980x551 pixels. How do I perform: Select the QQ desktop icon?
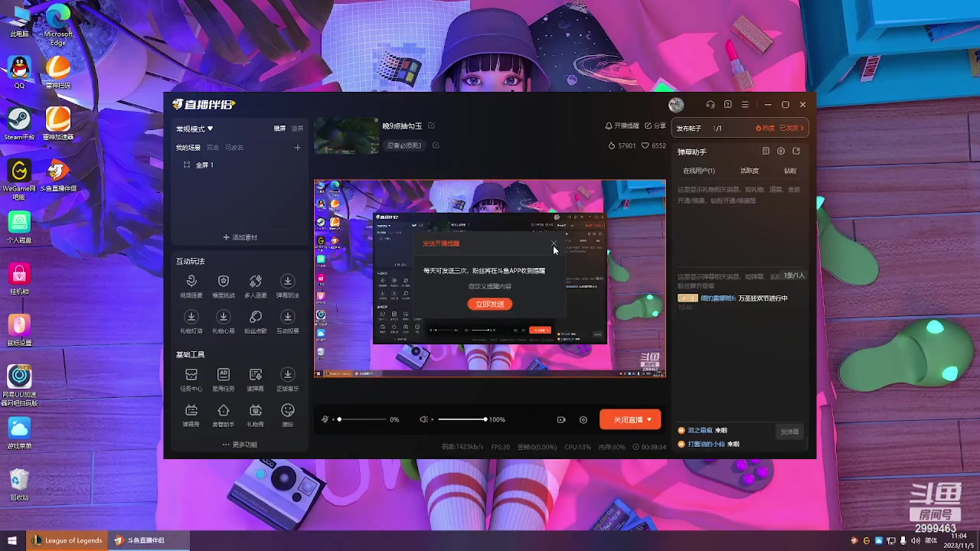click(19, 72)
